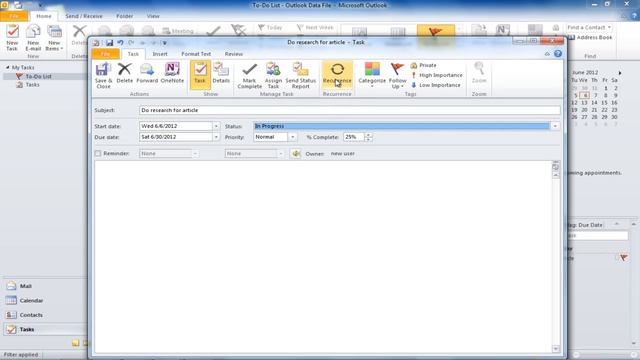Open the Start date dropdown
Viewport: 640px width, 360px height.
point(216,126)
